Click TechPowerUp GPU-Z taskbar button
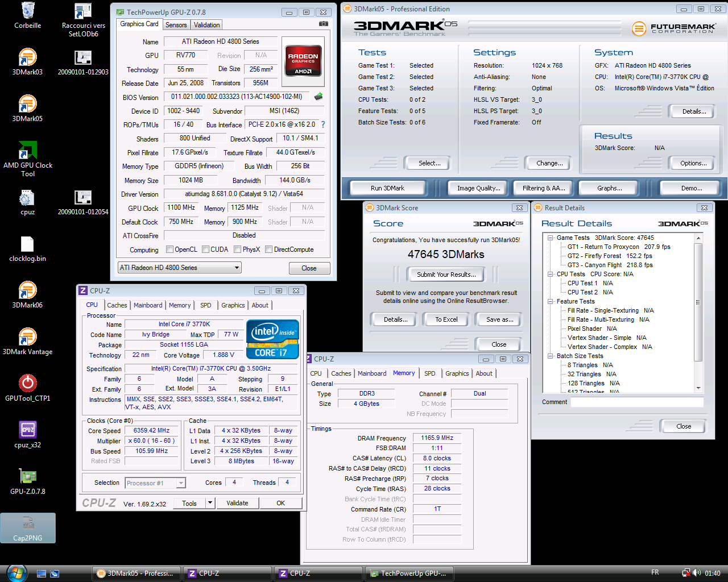 point(409,573)
